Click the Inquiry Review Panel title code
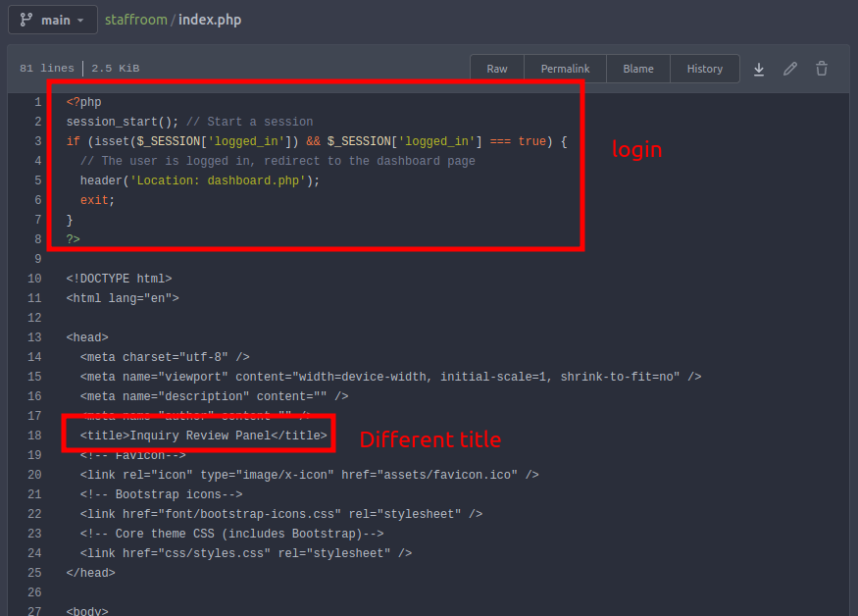The width and height of the screenshot is (858, 616). 196,436
